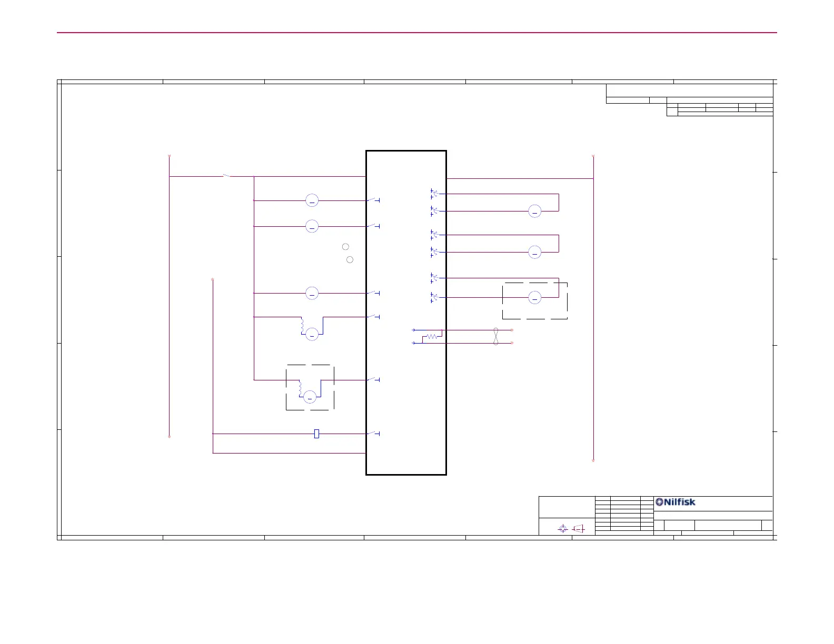Select the small rectangular fuse component symbol
The image size is (834, 644).
tap(316, 434)
